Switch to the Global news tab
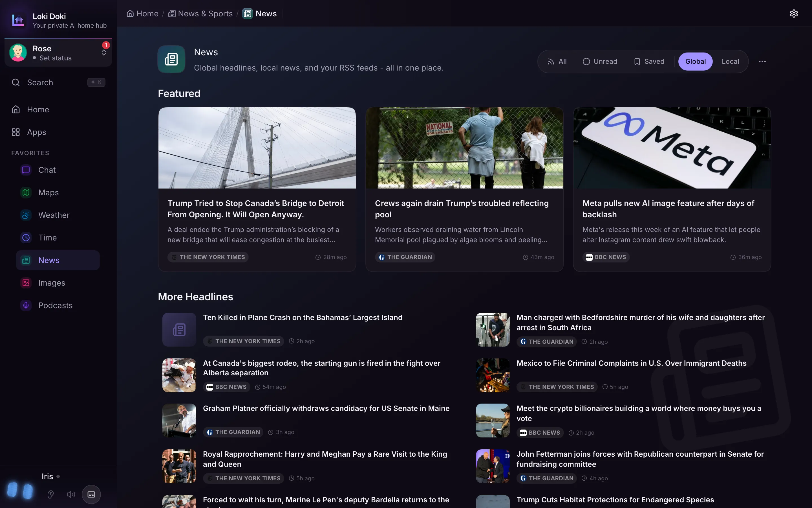This screenshot has width=812, height=508. [x=695, y=62]
